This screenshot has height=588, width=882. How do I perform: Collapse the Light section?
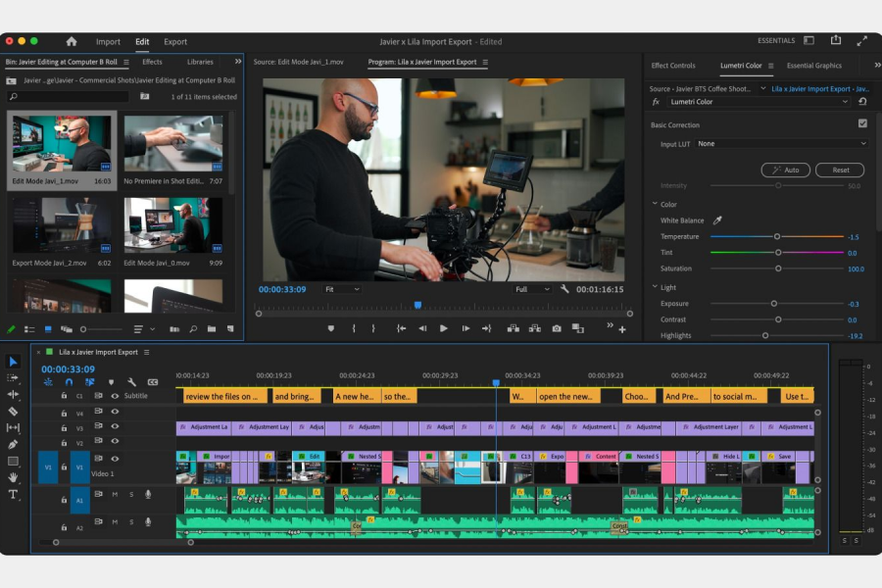pyautogui.click(x=655, y=287)
